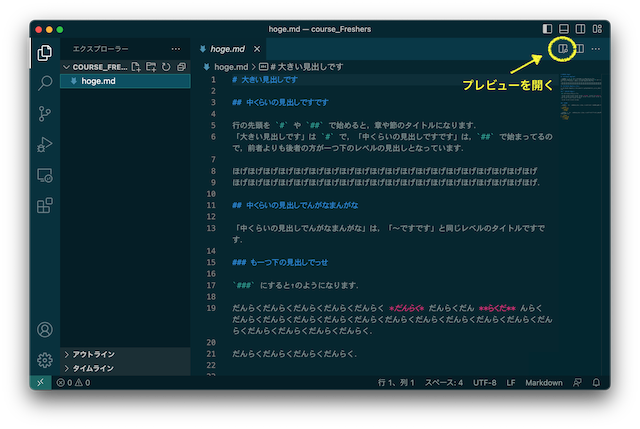The image size is (640, 429).
Task: Open customize layout options
Action: click(597, 29)
